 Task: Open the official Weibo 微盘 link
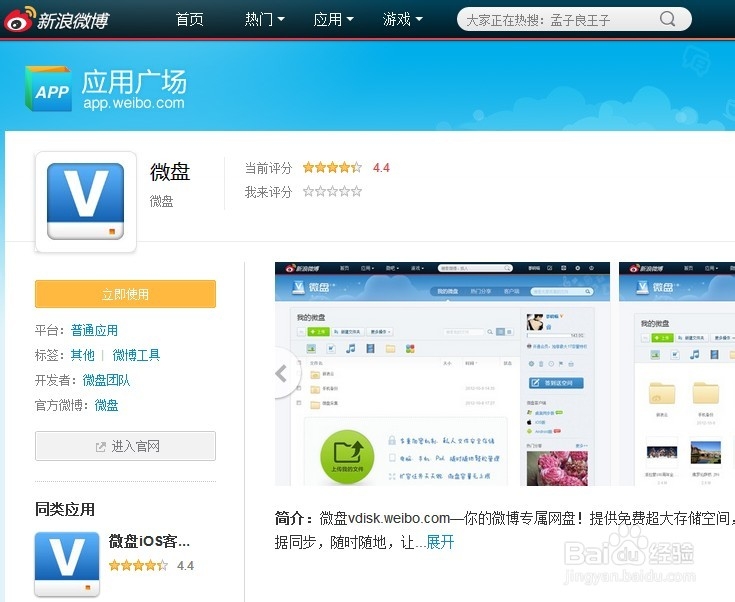pyautogui.click(x=106, y=405)
